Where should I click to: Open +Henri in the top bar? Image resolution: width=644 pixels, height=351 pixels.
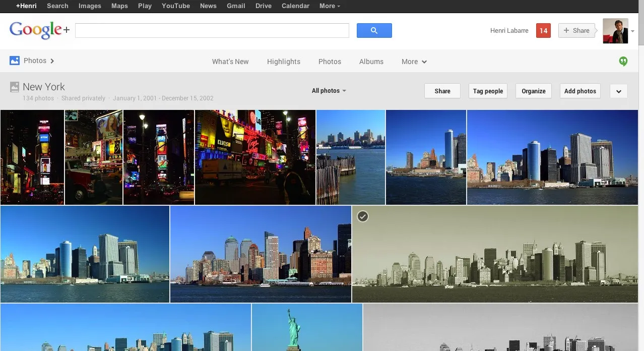pos(26,6)
